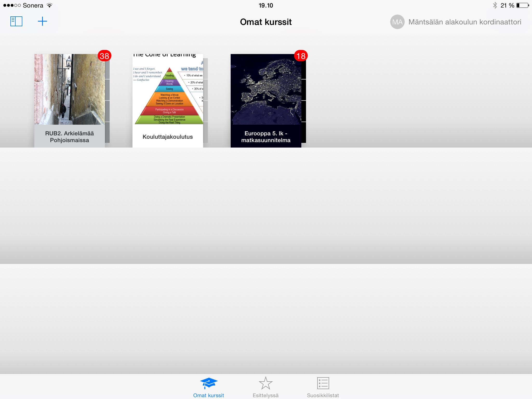The image size is (532, 399).
Task: Switch to Esittelyssä tab label
Action: click(265, 395)
